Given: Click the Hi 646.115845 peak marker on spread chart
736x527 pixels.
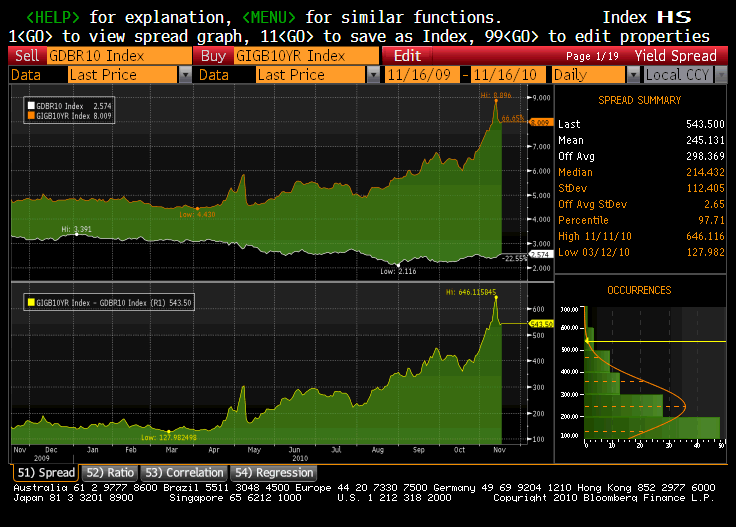Looking at the screenshot, I should coord(494,297).
